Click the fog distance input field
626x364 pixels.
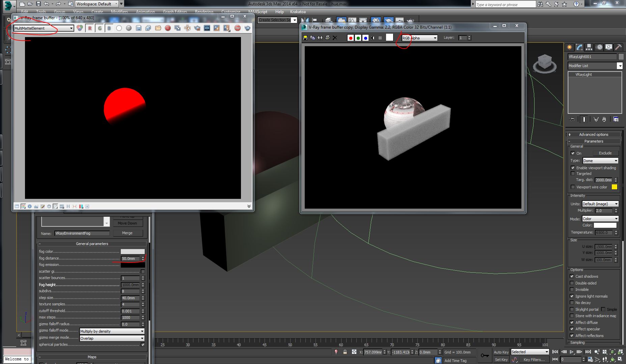point(130,259)
